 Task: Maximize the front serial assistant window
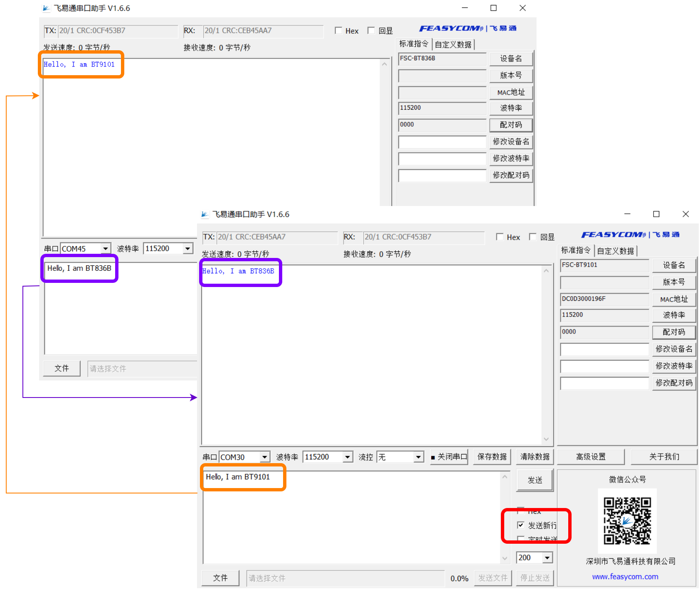[x=656, y=214]
